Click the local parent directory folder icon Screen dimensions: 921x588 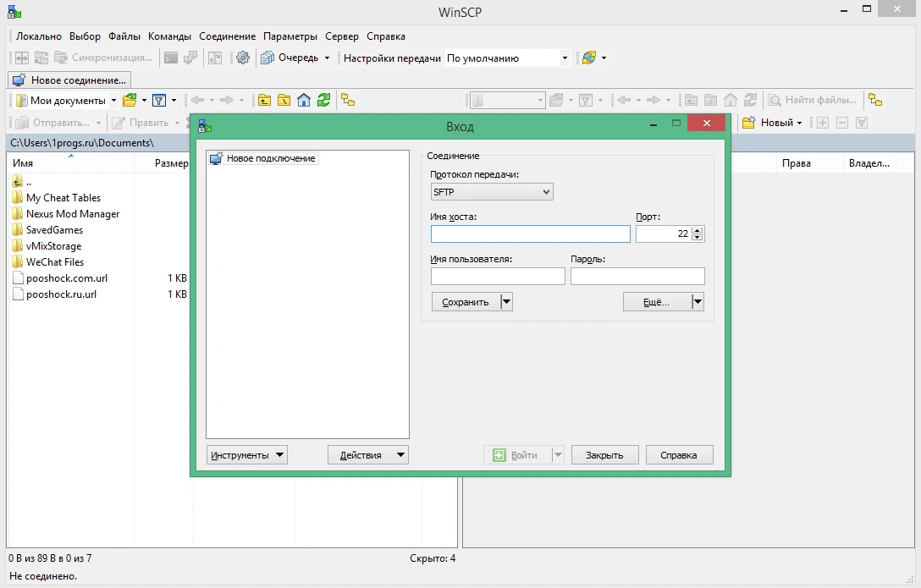[264, 101]
